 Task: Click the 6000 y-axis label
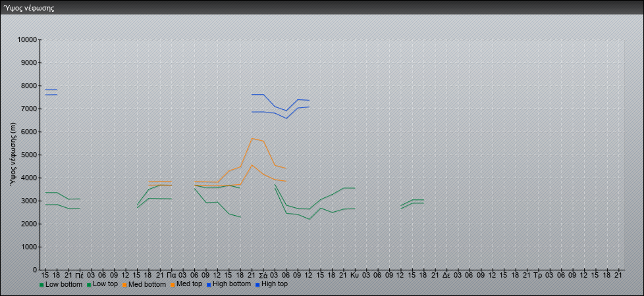[x=29, y=132]
